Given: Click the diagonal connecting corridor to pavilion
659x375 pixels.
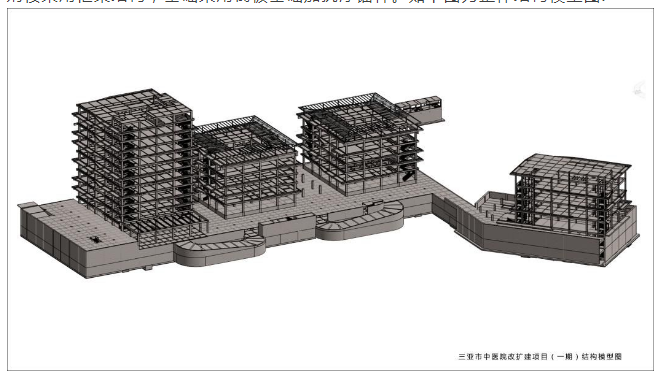Looking at the screenshot, I should pyautogui.click(x=454, y=206).
